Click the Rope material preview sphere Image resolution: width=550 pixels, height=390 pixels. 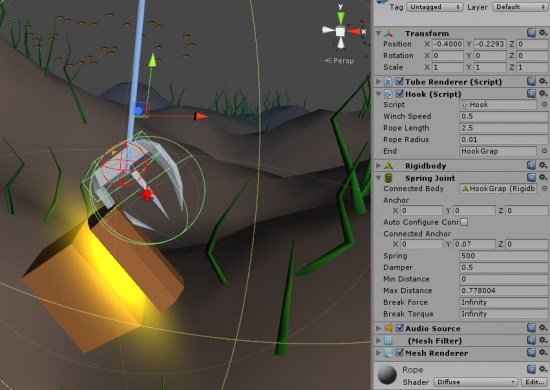pyautogui.click(x=387, y=375)
